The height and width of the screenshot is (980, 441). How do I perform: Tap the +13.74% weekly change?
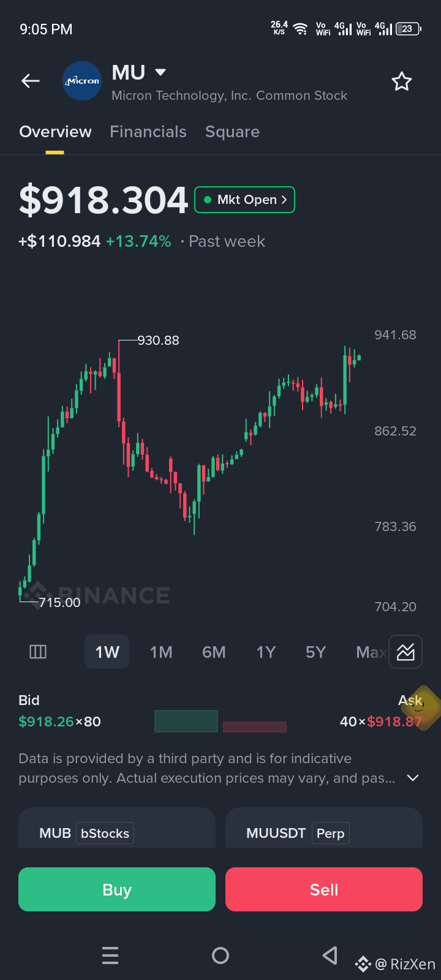coord(138,241)
